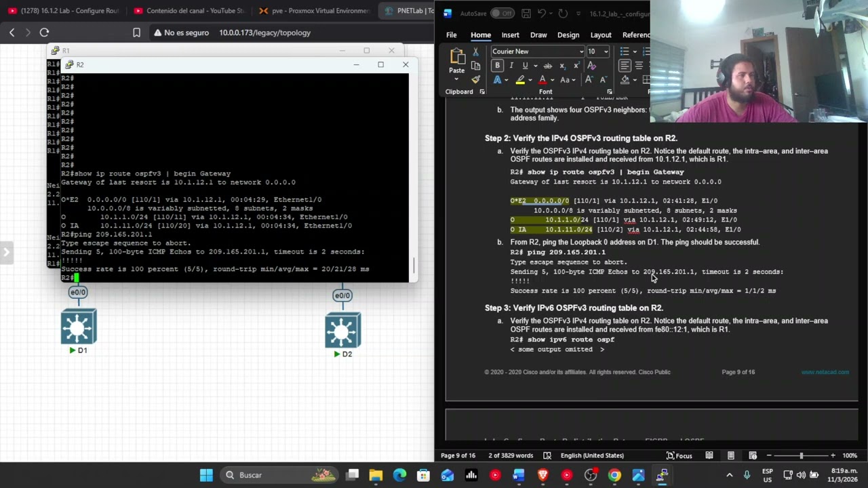The image size is (868, 488).
Task: Bookmark the page in the browser
Action: (136, 33)
